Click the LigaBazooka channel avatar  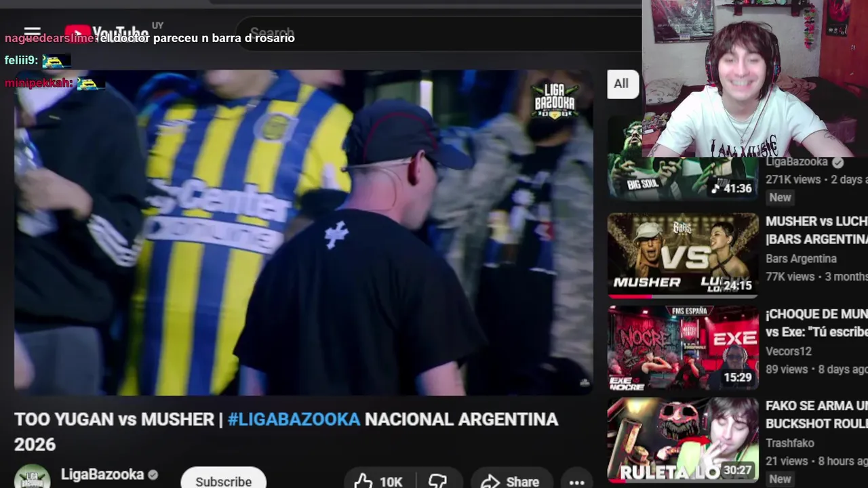(32, 476)
